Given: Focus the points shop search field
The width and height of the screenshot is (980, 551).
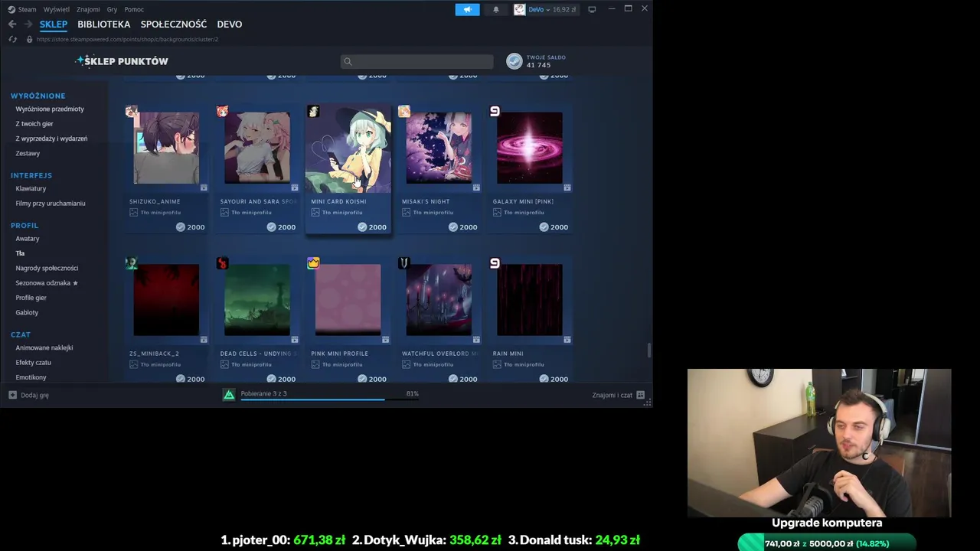Looking at the screenshot, I should point(417,61).
